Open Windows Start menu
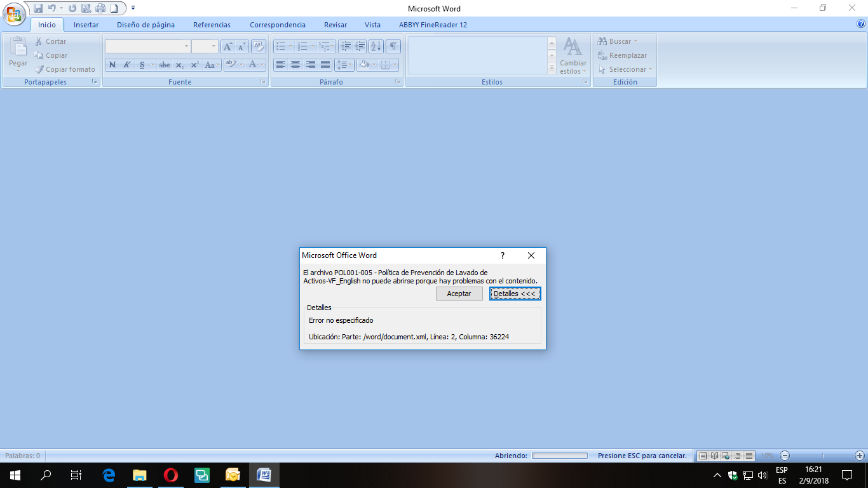The width and height of the screenshot is (868, 488). click(15, 475)
